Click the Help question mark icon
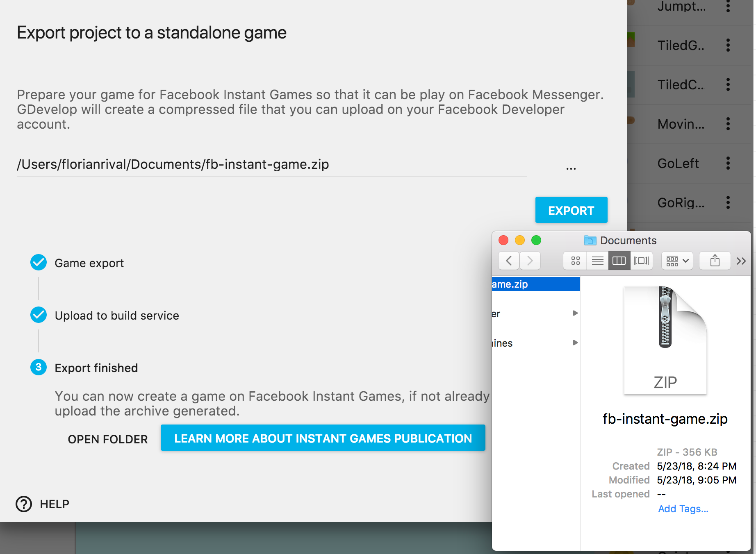This screenshot has width=756, height=554. (x=24, y=504)
